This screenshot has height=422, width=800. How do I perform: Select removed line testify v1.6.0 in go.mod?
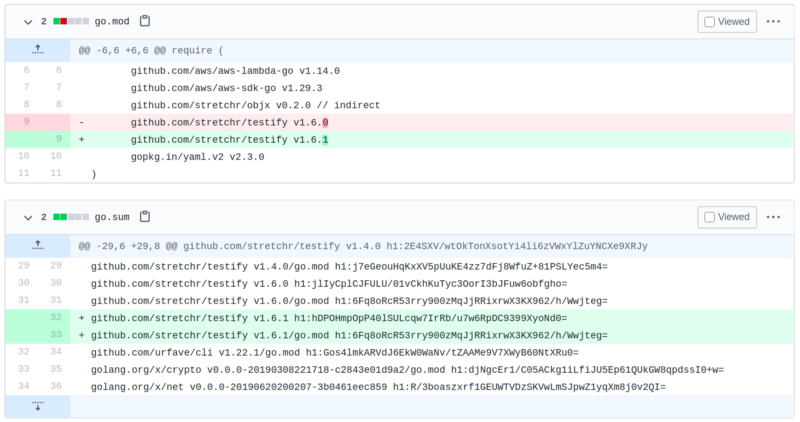click(400, 122)
